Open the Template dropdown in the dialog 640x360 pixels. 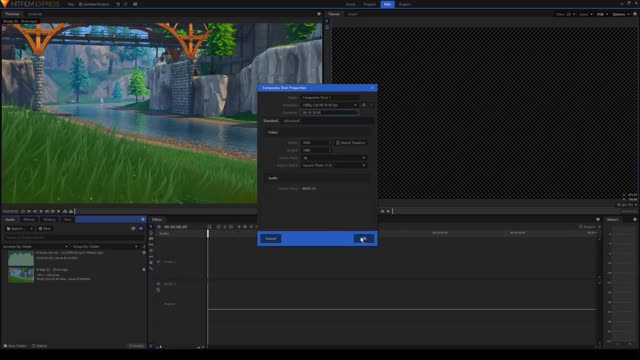pyautogui.click(x=330, y=105)
